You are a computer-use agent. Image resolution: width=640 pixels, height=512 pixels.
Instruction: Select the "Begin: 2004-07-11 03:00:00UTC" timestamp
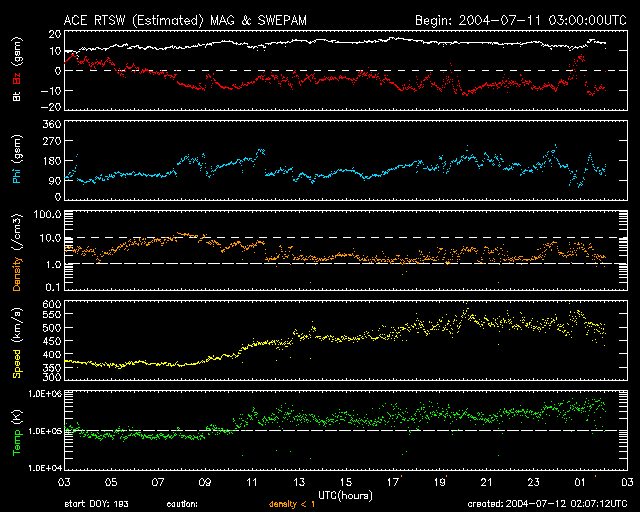click(x=521, y=20)
